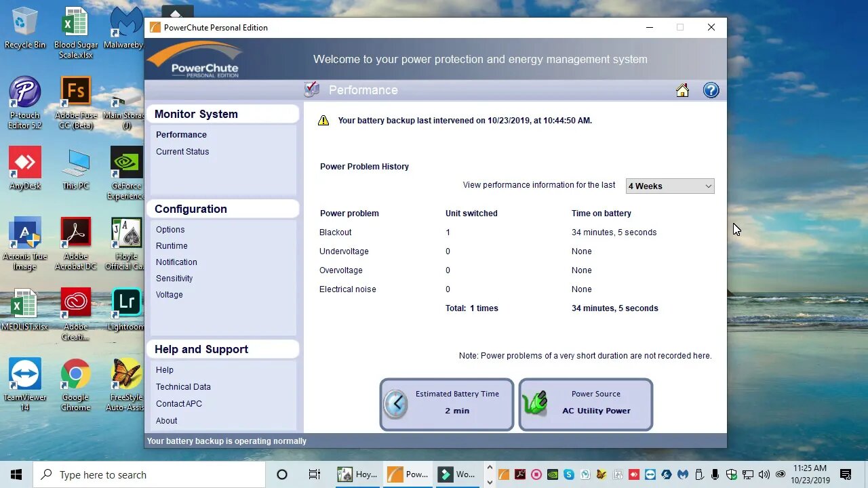Open FreeStyle Auto-Assist butterfly icon
The image size is (868, 488).
click(x=125, y=385)
